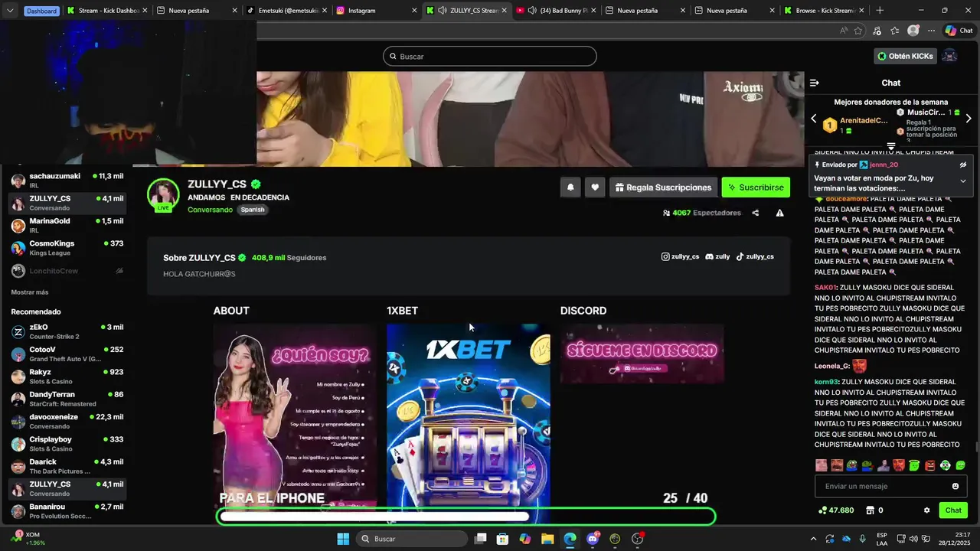
Task: Show hidden system tray icons chevron
Action: pos(813,539)
